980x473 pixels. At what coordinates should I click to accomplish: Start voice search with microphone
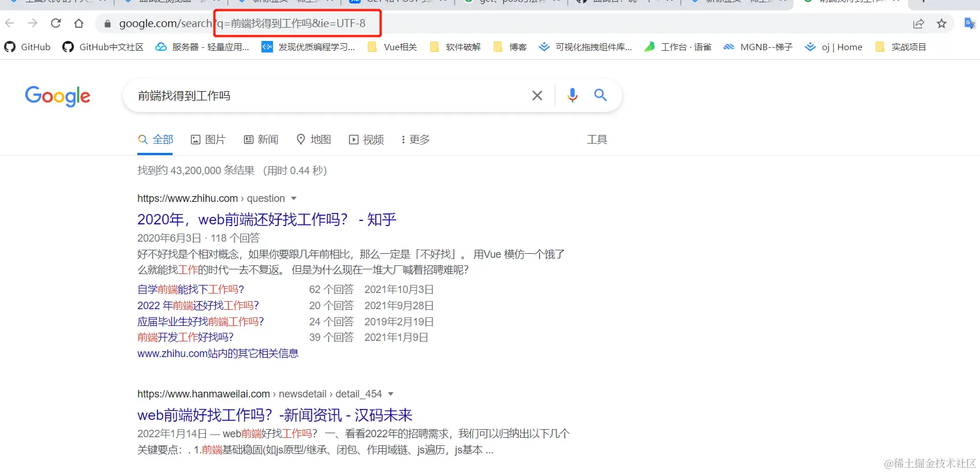tap(572, 95)
